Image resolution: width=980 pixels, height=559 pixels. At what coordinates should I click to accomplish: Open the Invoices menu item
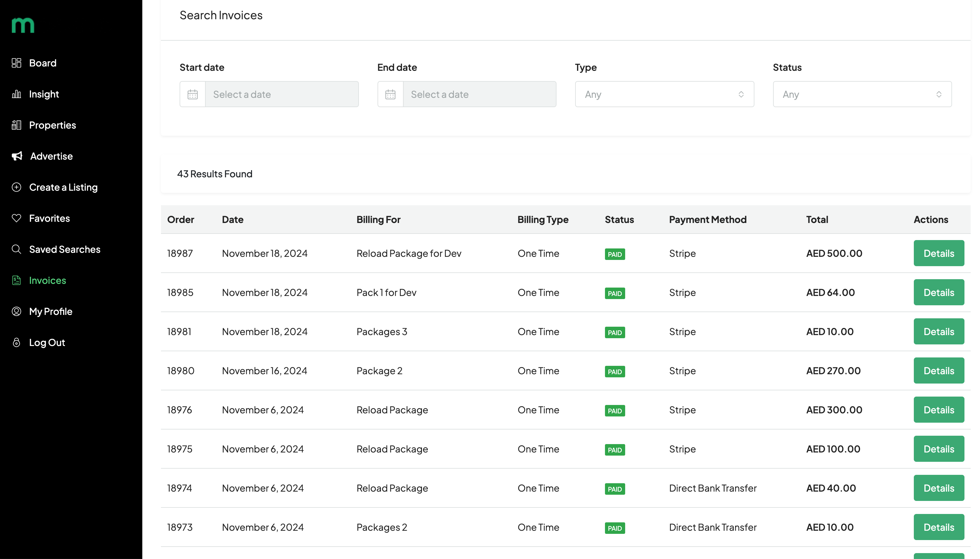pyautogui.click(x=48, y=281)
